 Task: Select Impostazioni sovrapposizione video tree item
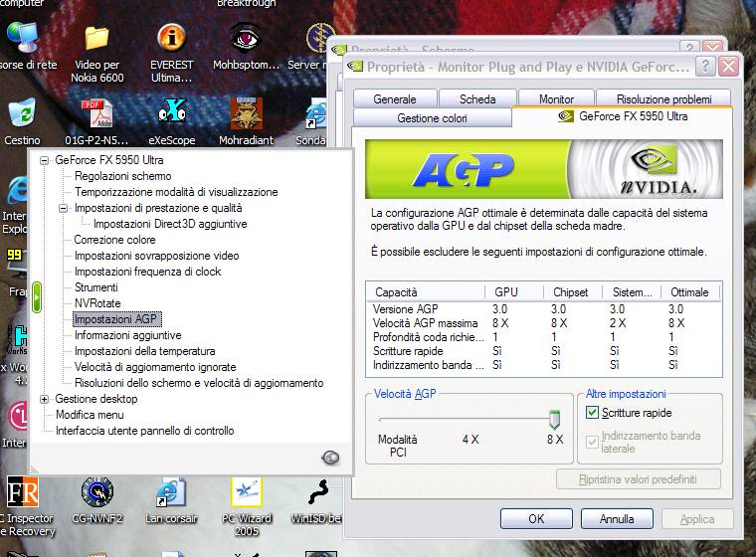click(x=157, y=256)
